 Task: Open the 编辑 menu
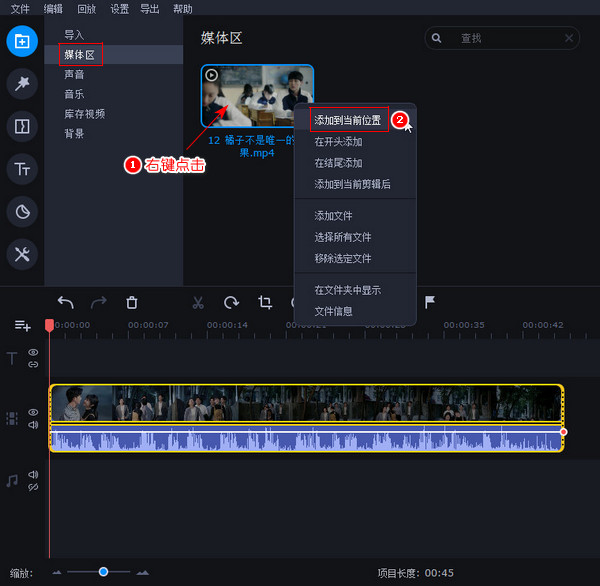pyautogui.click(x=53, y=8)
